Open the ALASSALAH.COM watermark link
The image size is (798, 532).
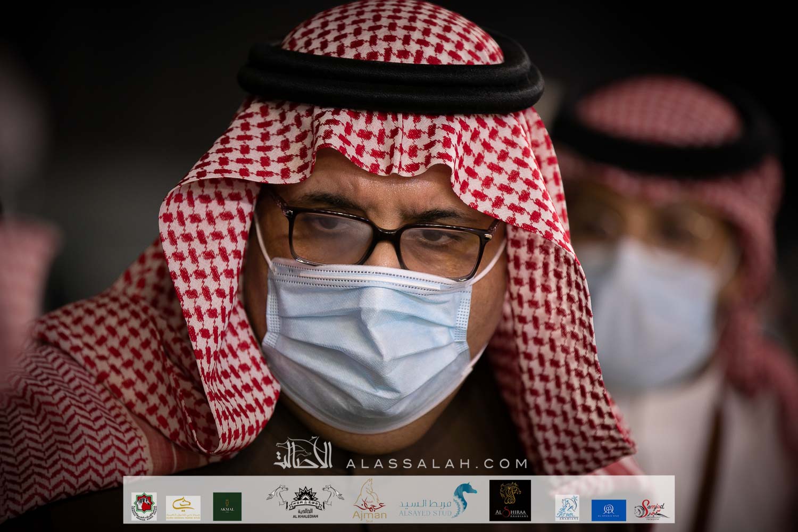click(x=436, y=464)
